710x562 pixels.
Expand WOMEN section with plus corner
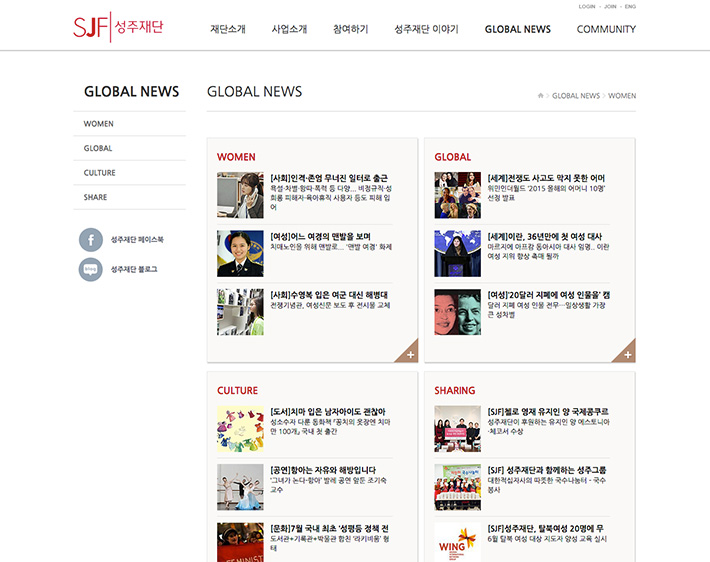click(407, 352)
